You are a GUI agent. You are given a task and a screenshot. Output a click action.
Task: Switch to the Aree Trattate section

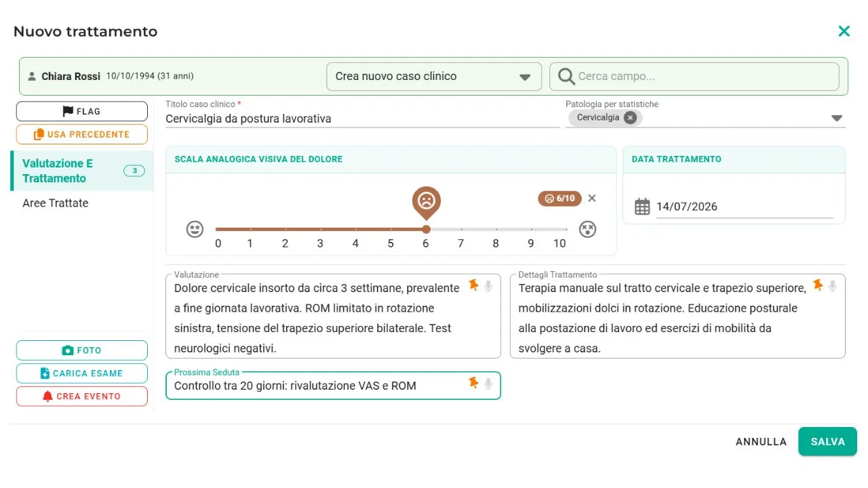82,203
